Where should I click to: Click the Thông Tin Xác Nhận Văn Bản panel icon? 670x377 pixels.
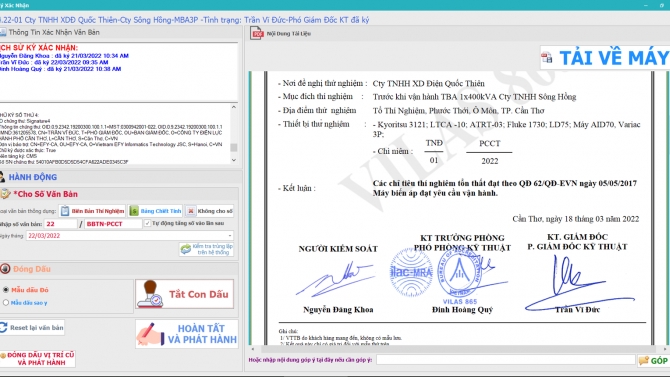[x=3, y=32]
